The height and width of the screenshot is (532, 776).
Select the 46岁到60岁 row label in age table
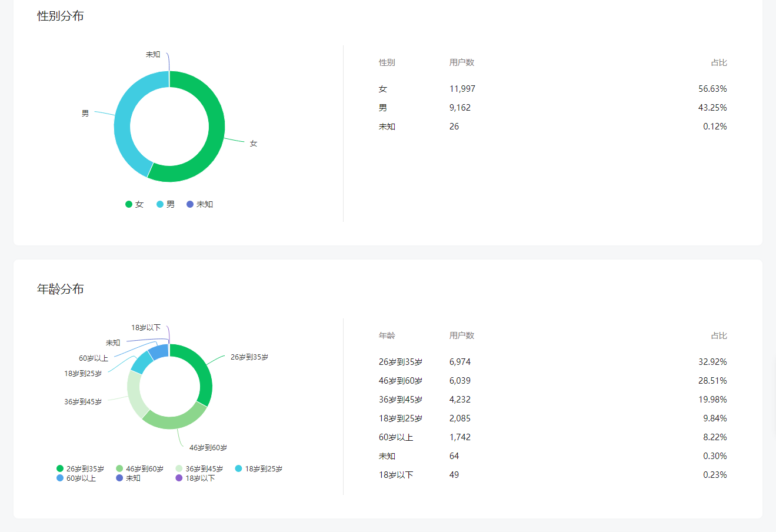401,381
